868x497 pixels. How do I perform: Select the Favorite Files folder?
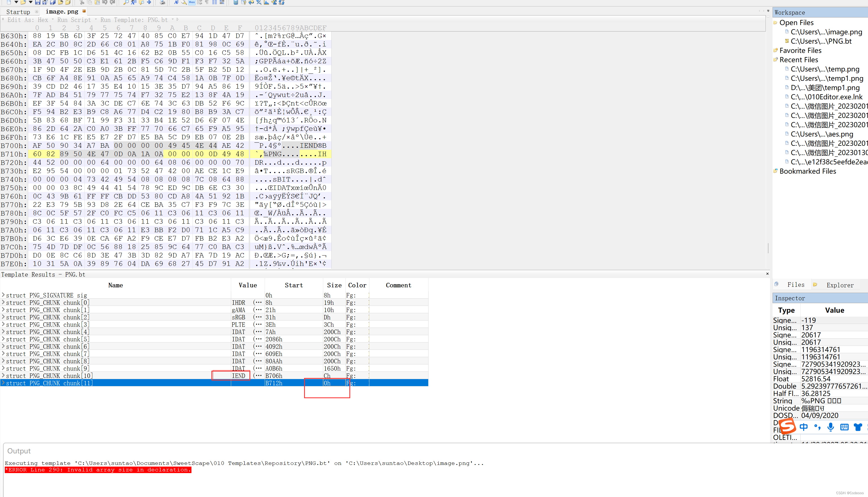(800, 51)
